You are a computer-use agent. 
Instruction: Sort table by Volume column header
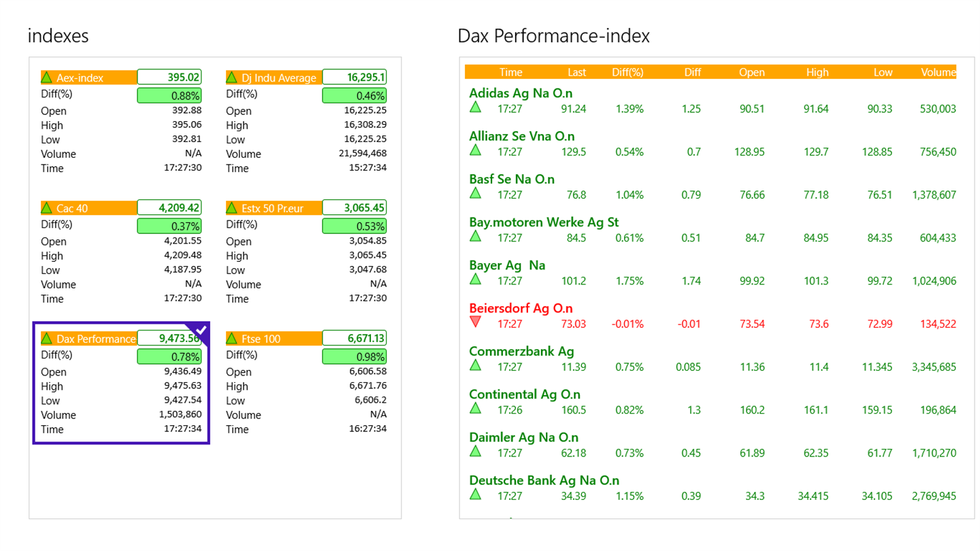[938, 72]
